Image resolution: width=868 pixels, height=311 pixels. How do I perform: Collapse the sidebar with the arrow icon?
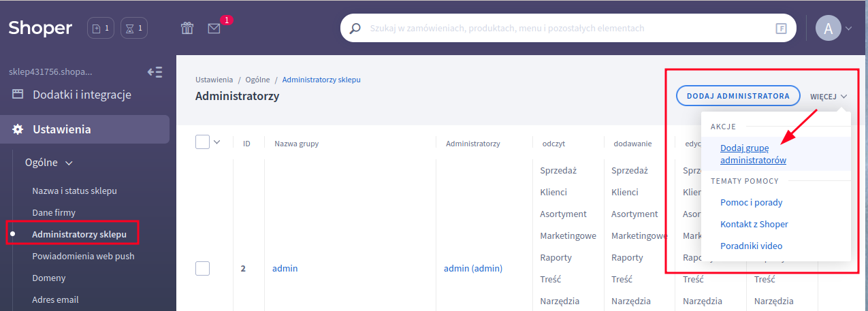155,71
